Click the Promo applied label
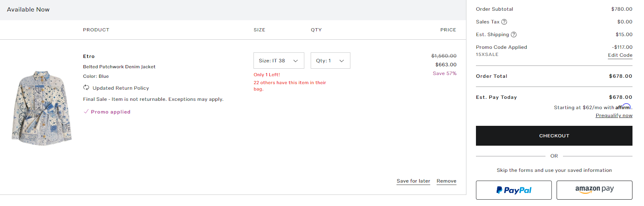 coord(110,112)
